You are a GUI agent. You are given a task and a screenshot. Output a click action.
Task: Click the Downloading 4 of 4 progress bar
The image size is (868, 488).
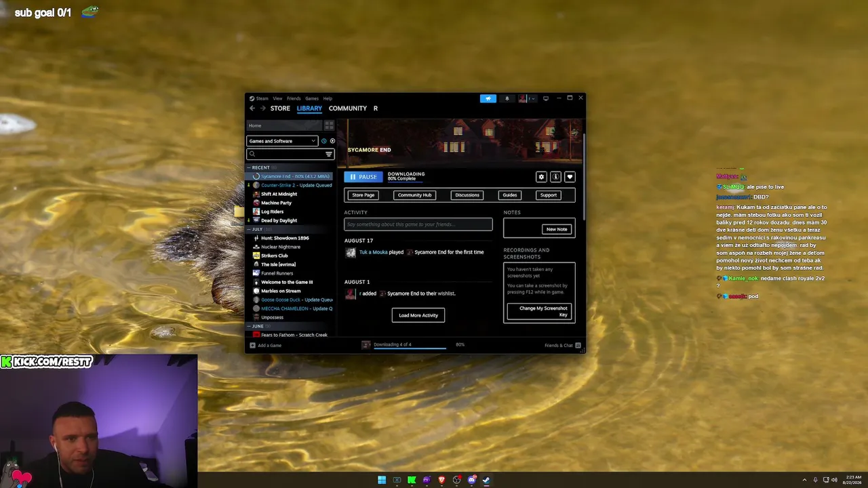410,347
